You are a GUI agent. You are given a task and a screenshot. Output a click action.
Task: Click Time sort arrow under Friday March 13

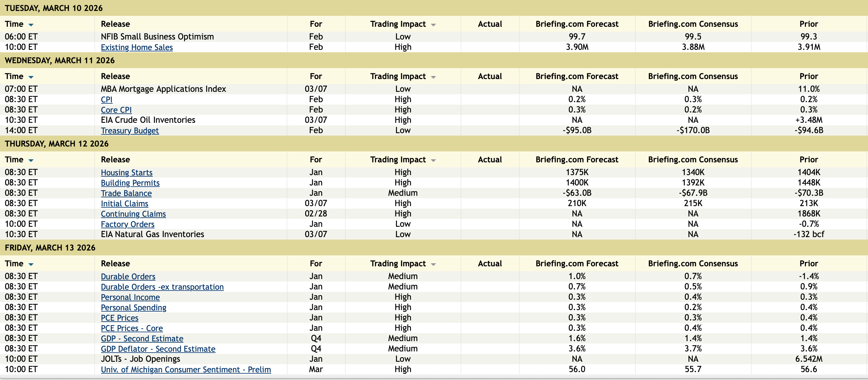tap(31, 264)
